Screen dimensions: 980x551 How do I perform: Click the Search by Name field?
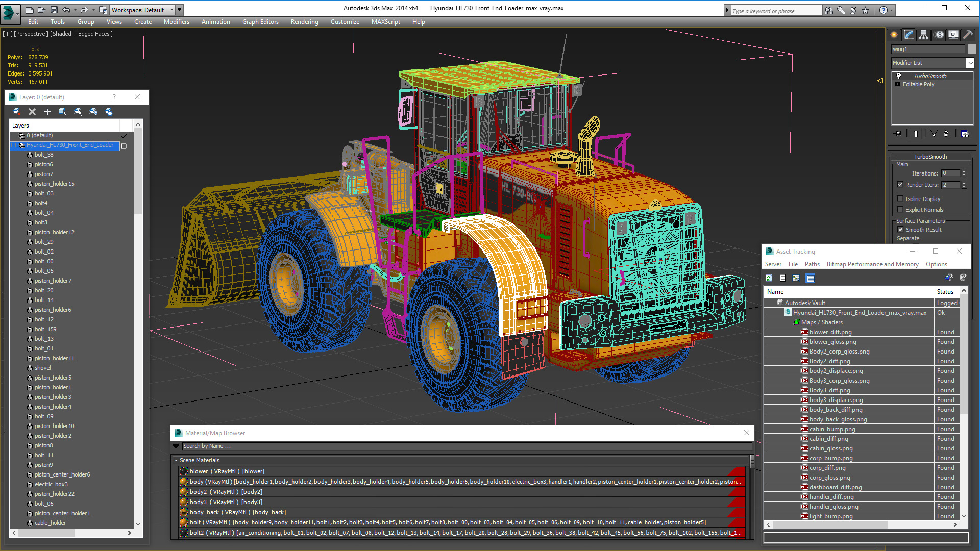point(467,446)
